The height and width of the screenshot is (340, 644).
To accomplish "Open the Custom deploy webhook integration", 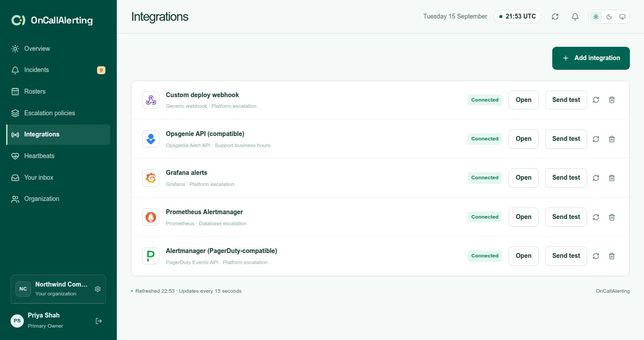I will coord(524,100).
